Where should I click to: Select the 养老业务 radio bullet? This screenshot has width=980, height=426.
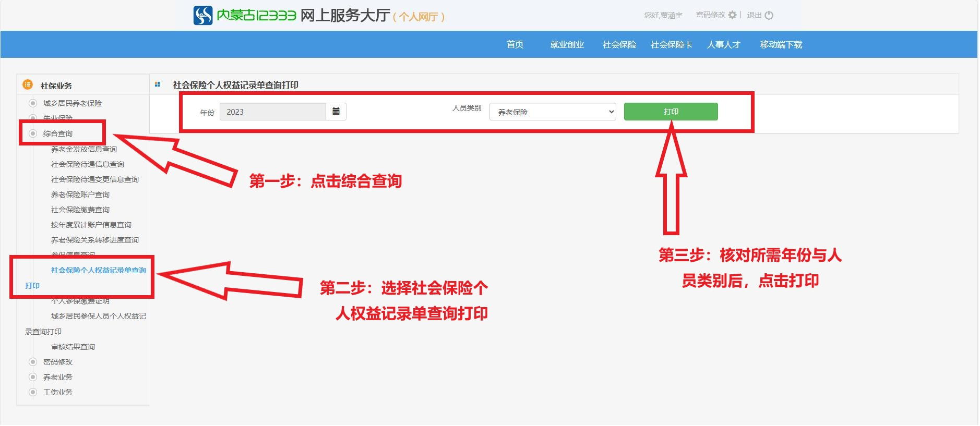click(33, 377)
